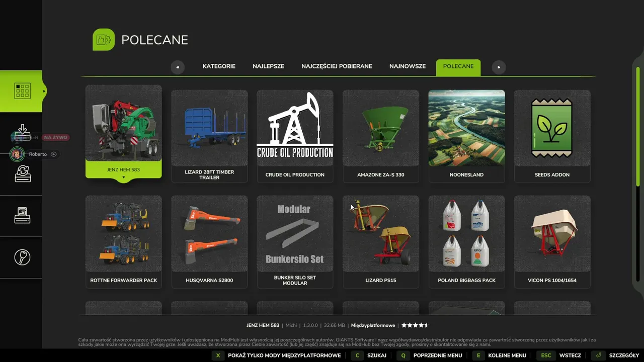
Task: Select the Vicon PS 1004/1654 mod
Action: (552, 242)
